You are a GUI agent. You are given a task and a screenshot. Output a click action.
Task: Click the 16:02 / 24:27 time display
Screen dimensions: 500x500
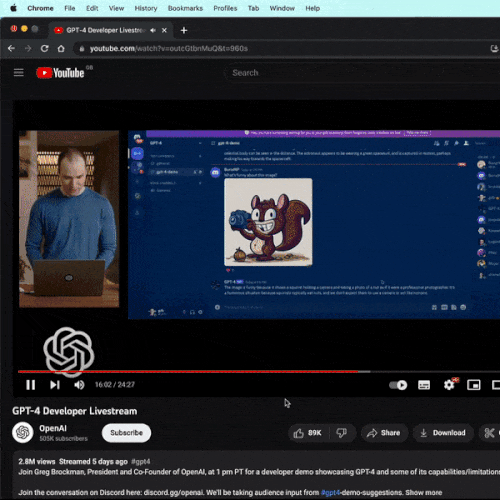[115, 385]
